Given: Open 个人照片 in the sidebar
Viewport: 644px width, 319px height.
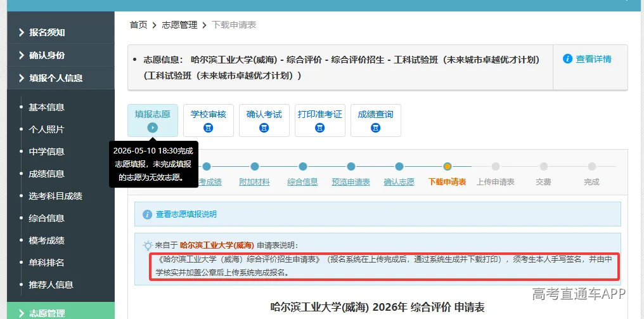Looking at the screenshot, I should [46, 129].
